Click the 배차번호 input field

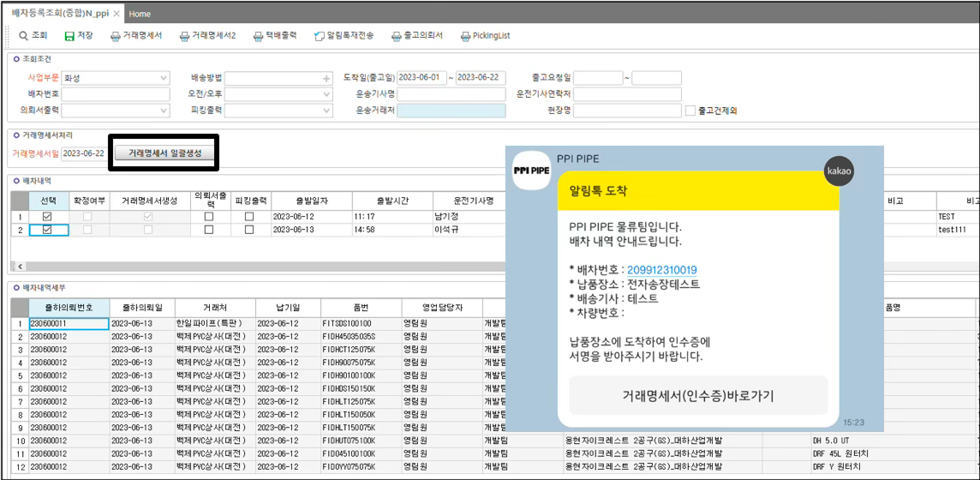tap(116, 94)
